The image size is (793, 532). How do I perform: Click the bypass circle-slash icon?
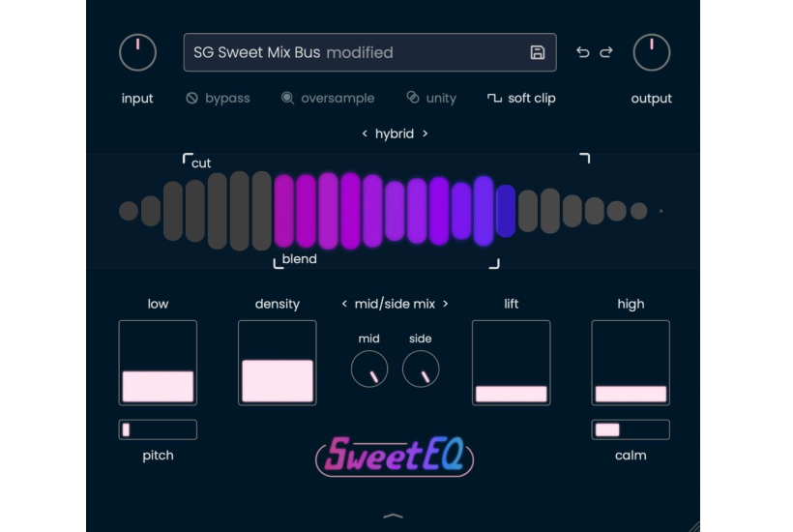tap(191, 98)
